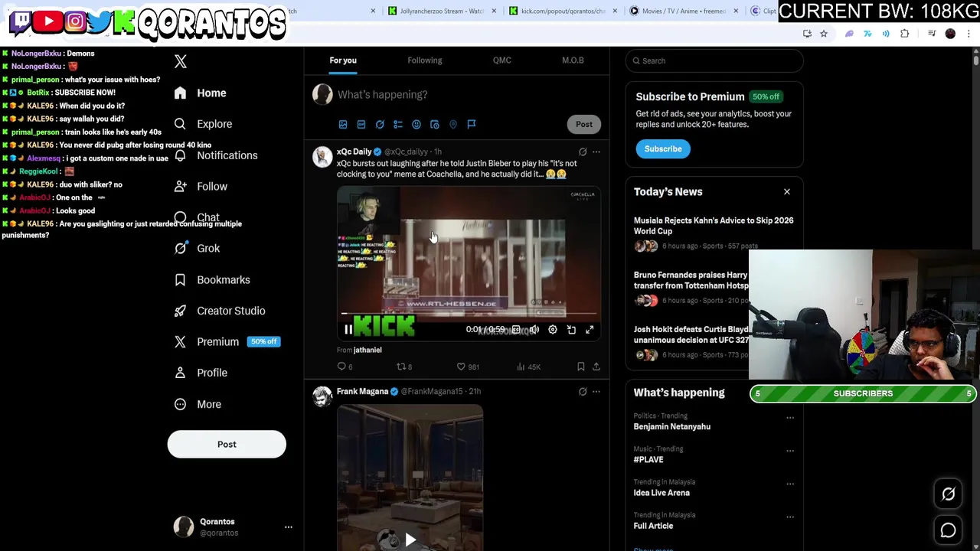Focus the Search input field
Screen dimensions: 980x551
(714, 60)
